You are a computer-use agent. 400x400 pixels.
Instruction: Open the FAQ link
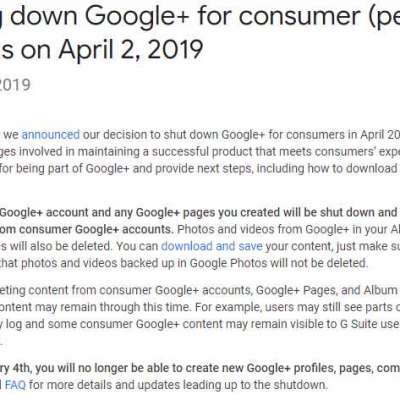(x=15, y=385)
